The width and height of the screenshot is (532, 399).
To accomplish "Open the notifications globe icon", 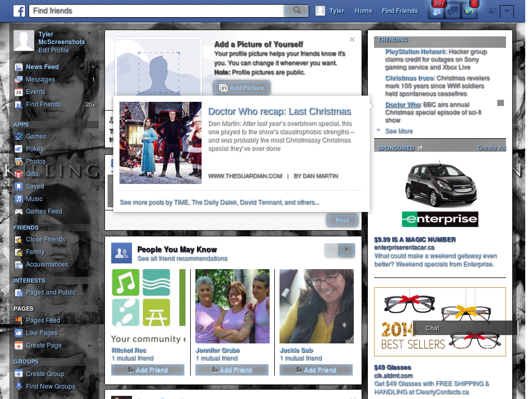I will tap(469, 11).
